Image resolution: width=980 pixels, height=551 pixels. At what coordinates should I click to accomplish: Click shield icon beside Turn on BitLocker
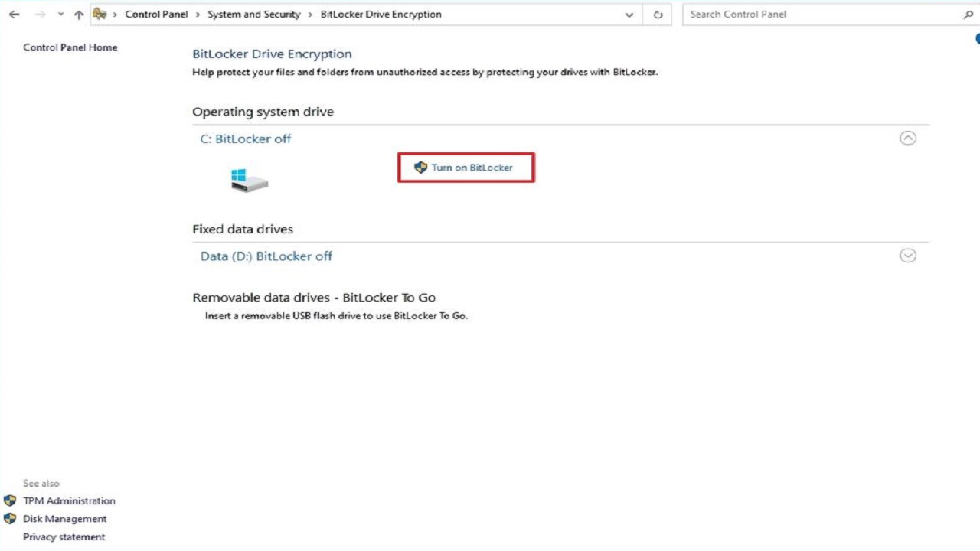coord(420,168)
